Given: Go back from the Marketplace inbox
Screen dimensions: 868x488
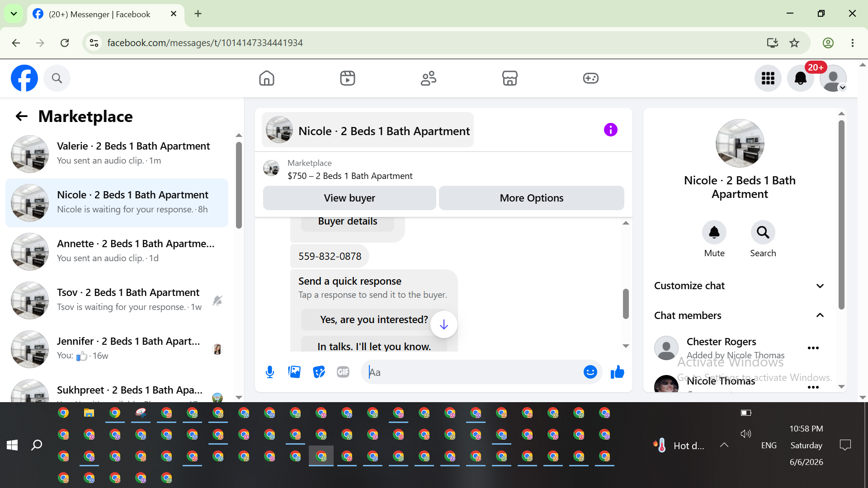Looking at the screenshot, I should pos(22,117).
